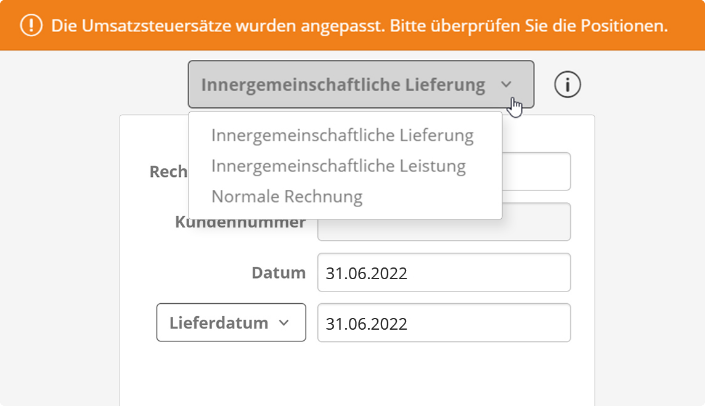Open the circled info icon beside invoice type
This screenshot has width=705, height=406.
click(x=567, y=85)
